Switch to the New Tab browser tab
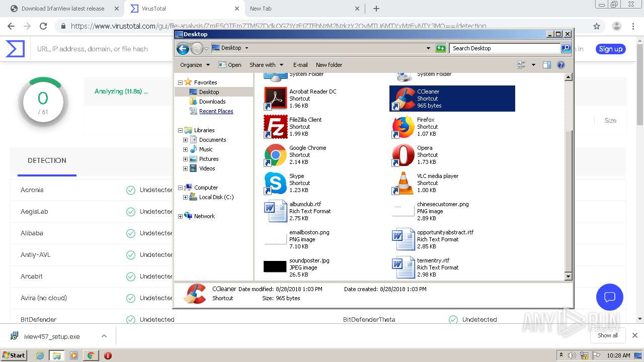Screen dimensions: 644x362 point(304,9)
